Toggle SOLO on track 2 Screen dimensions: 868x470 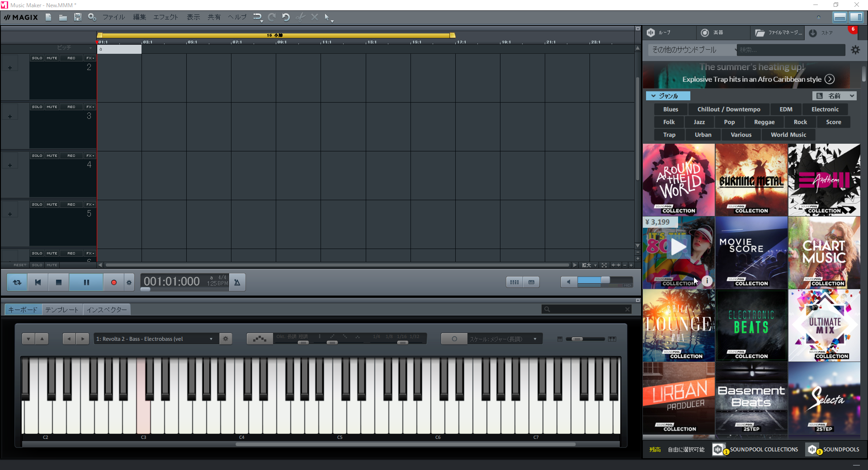pyautogui.click(x=37, y=58)
